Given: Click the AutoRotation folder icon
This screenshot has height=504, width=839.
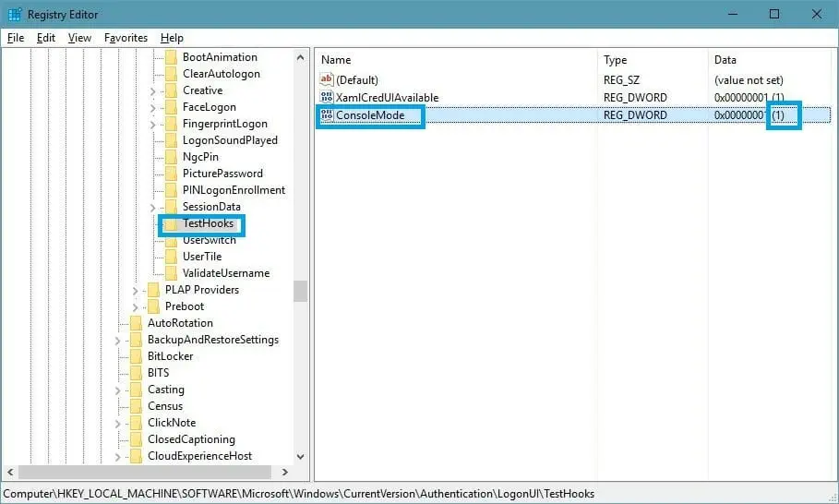Looking at the screenshot, I should point(137,323).
